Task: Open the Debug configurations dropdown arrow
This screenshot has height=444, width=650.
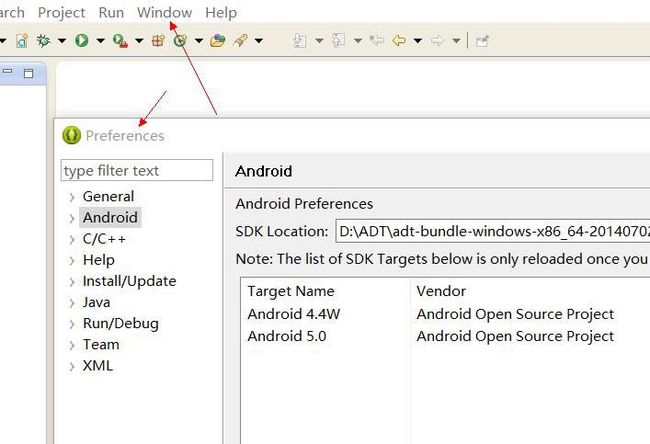Action: (x=62, y=41)
